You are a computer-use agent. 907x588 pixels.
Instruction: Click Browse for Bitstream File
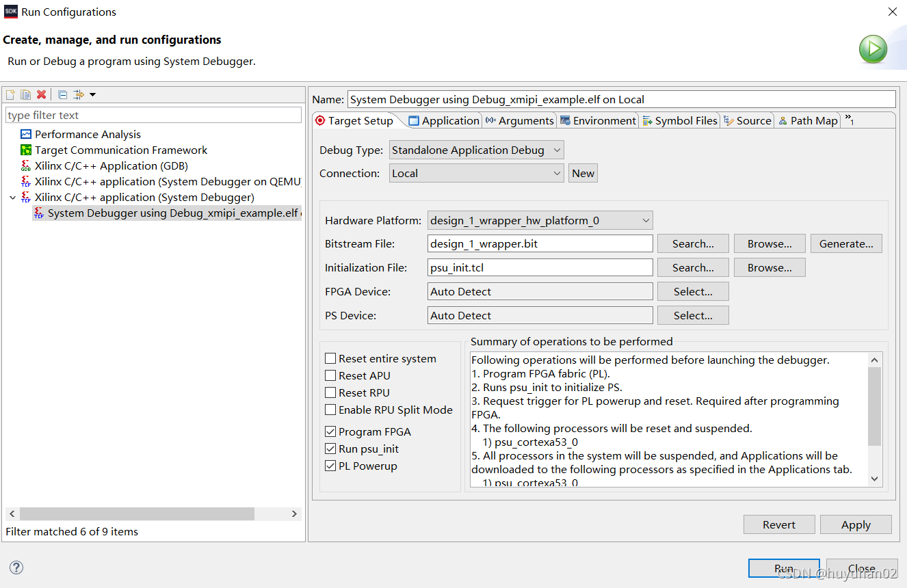[770, 243]
